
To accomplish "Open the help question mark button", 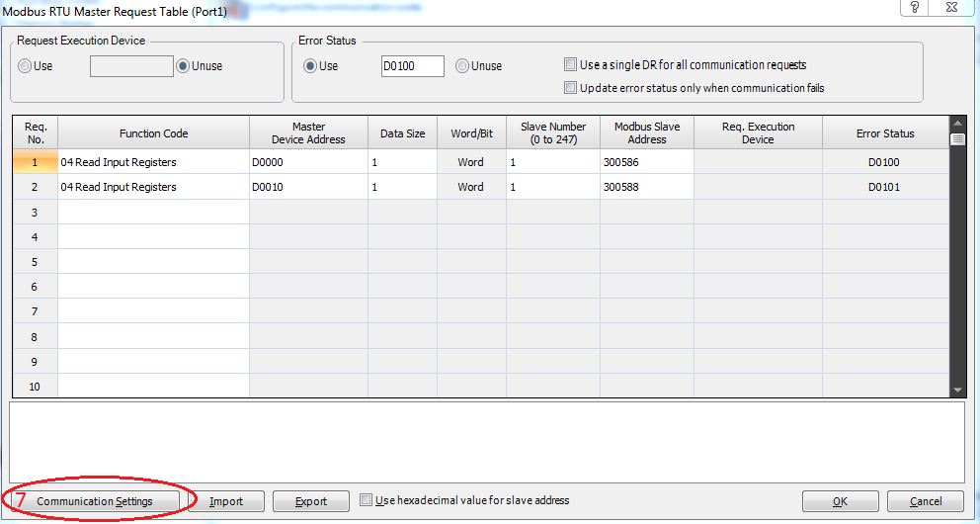I will 915,7.
